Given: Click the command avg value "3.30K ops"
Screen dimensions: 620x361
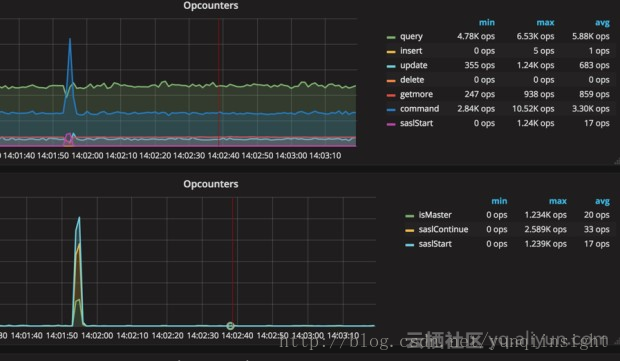Looking at the screenshot, I should (591, 109).
